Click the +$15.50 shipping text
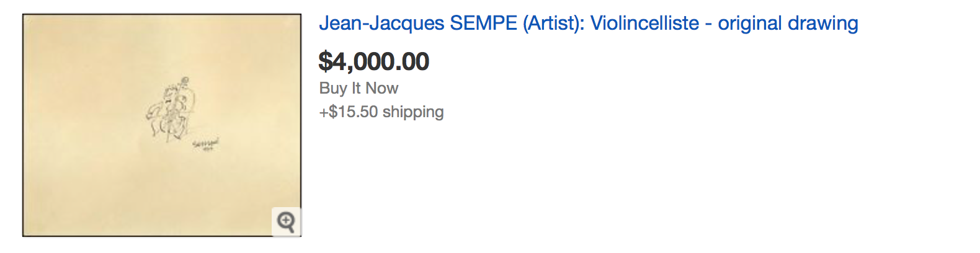 (381, 112)
